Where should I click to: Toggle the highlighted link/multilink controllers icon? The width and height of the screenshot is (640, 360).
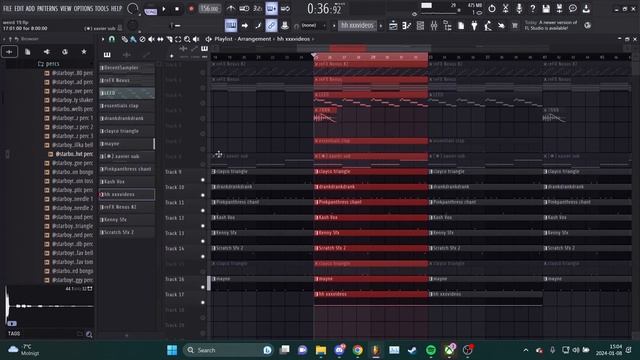click(x=271, y=25)
